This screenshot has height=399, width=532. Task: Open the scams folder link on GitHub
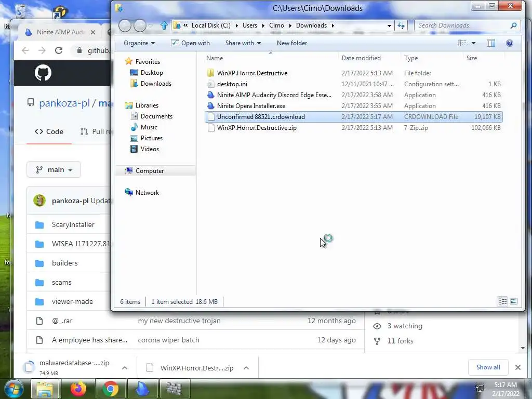pos(61,282)
